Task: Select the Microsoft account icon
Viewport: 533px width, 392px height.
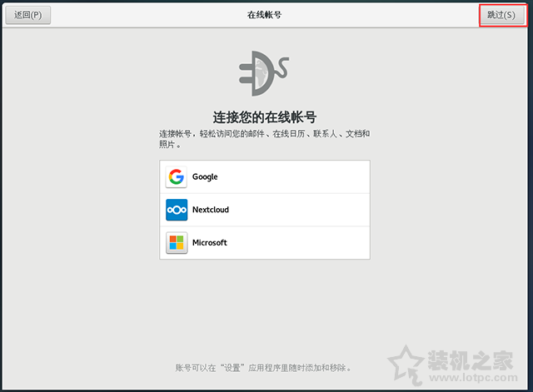Action: [x=176, y=242]
